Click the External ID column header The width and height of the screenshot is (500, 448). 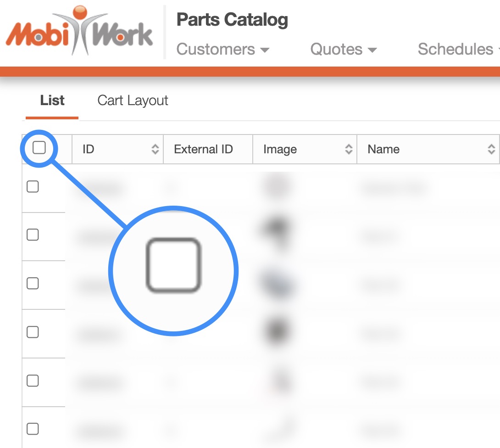pos(203,149)
